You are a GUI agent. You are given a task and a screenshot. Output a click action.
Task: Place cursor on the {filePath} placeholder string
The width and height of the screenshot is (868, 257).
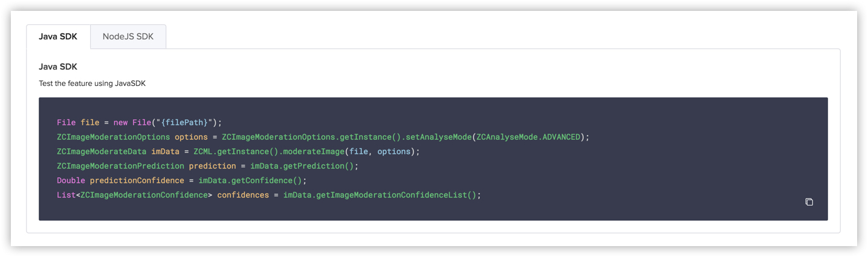tap(183, 122)
